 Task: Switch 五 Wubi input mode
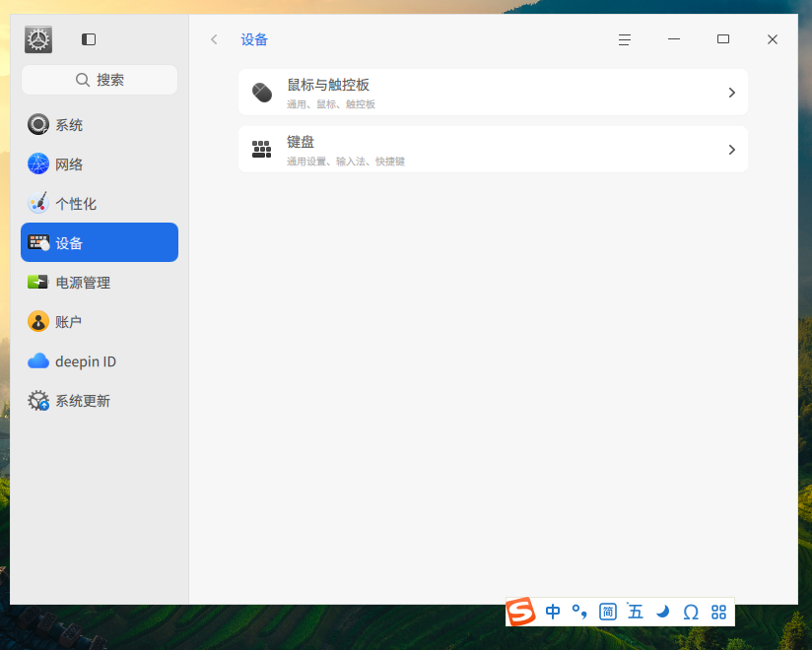pos(635,612)
